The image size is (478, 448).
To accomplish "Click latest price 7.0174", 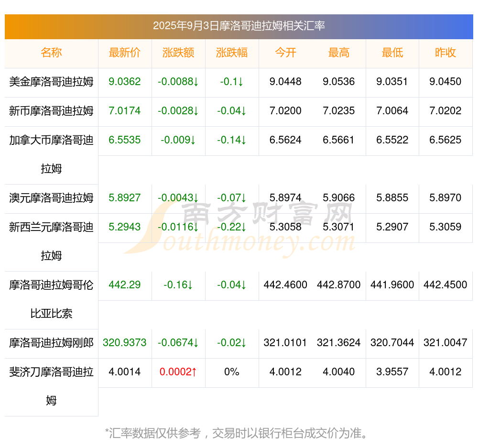I will pyautogui.click(x=125, y=111).
